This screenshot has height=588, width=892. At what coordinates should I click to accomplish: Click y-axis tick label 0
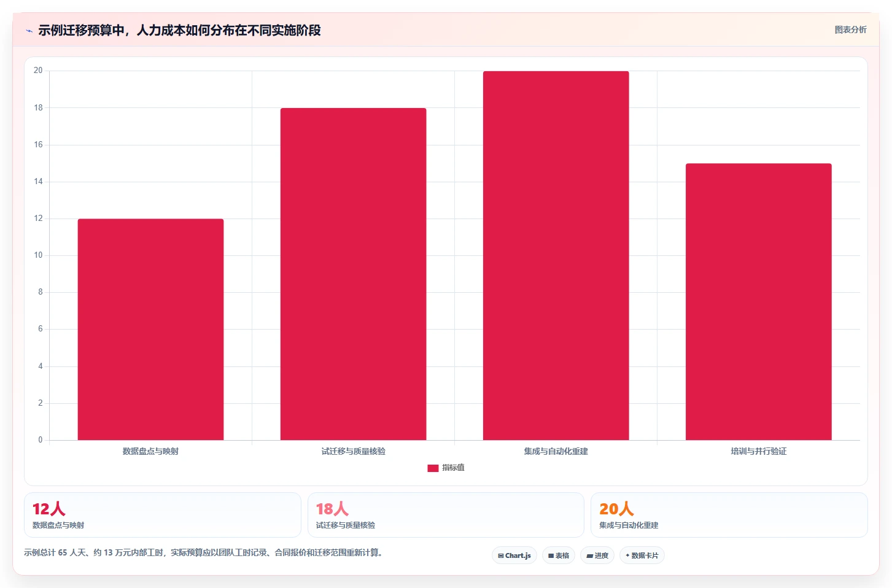[x=41, y=439]
